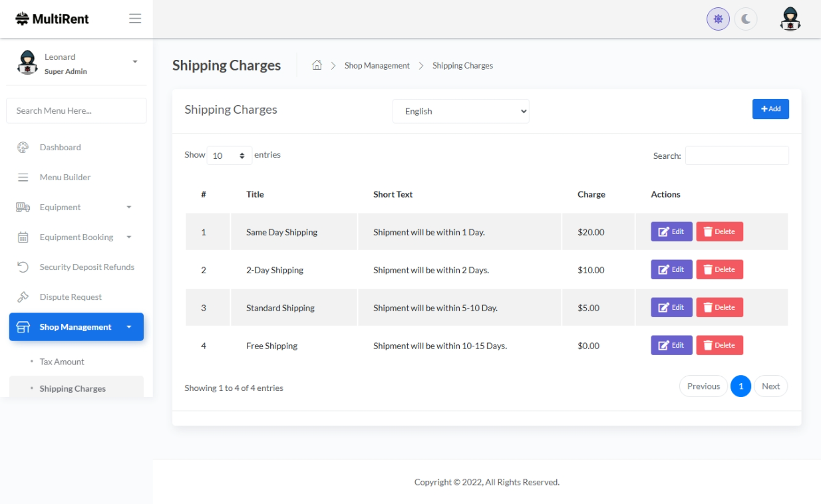Viewport: 821px width, 504px height.
Task: Edit the Same Day Shipping row
Action: point(671,232)
